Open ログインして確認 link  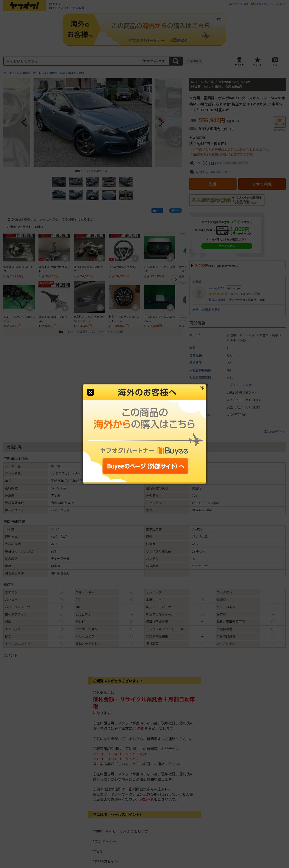[x=239, y=385]
